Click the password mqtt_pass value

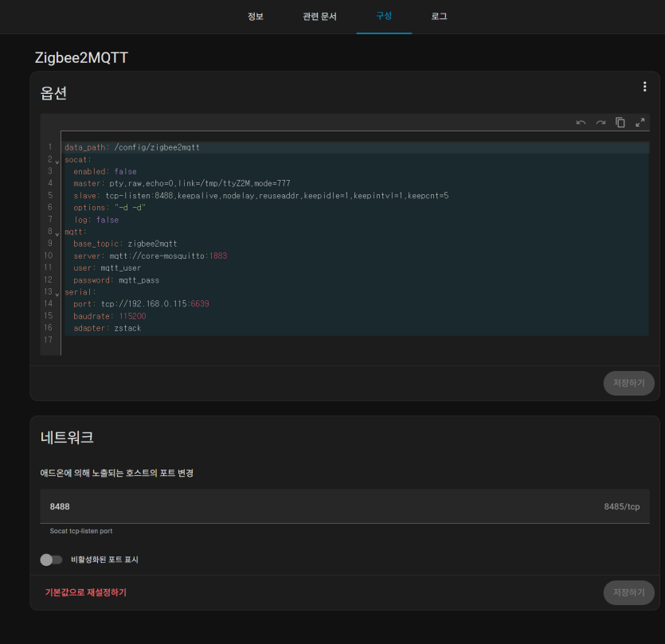[139, 280]
